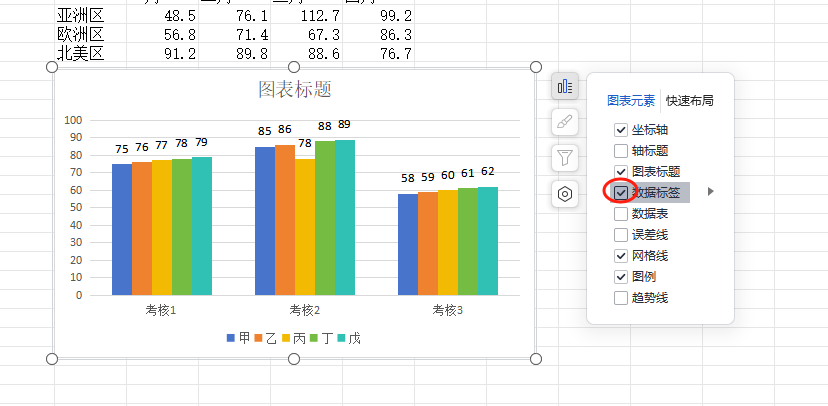
Task: Switch to the 快速布局 tab
Action: 690,100
